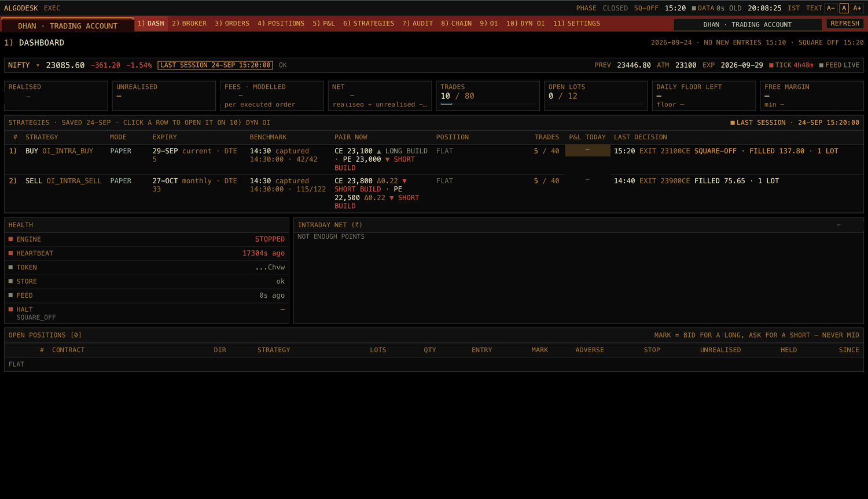Click the HEARTBEAT status indicator square

click(x=10, y=253)
